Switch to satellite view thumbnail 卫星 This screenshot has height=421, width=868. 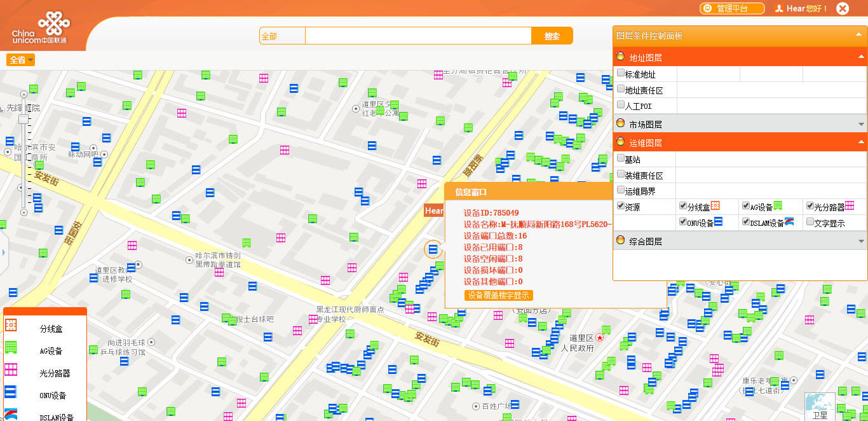(x=820, y=407)
